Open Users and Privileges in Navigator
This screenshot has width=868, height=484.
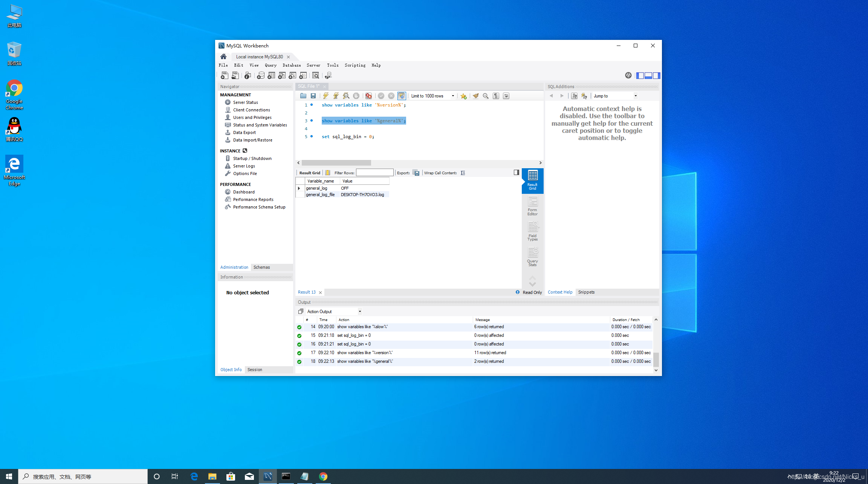pos(252,117)
